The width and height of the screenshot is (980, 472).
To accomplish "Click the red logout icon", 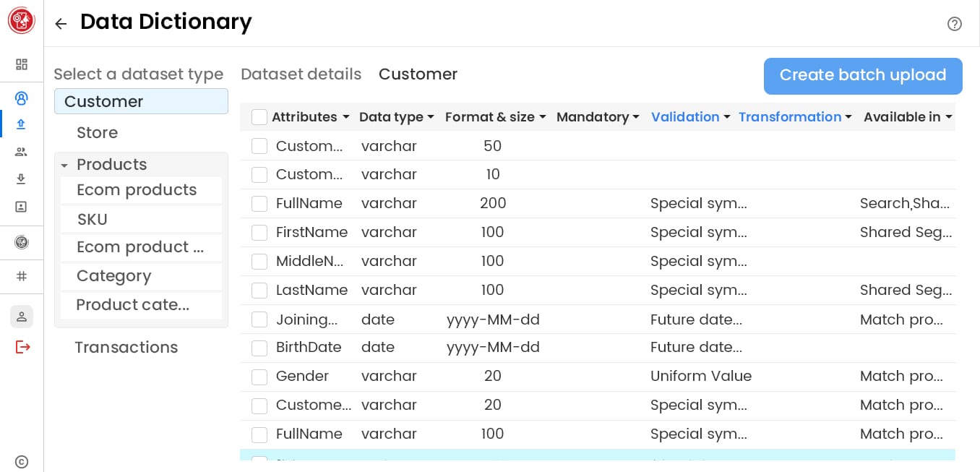I will [x=22, y=347].
